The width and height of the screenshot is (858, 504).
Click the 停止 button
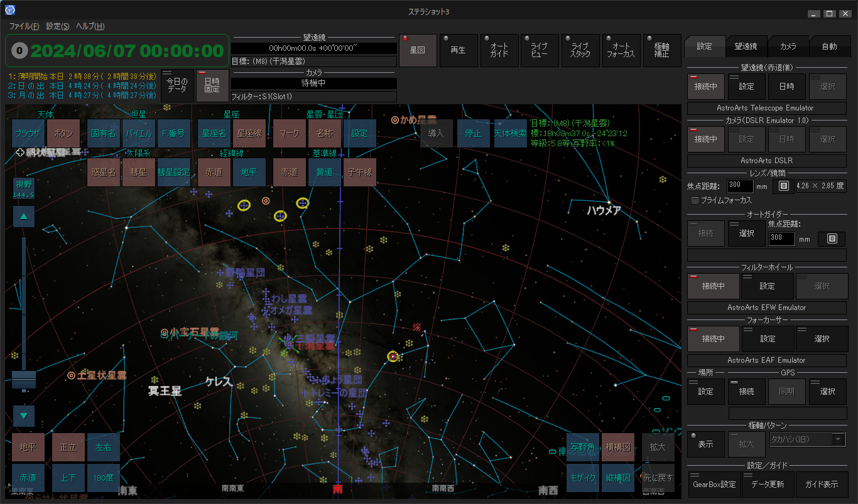pyautogui.click(x=474, y=133)
